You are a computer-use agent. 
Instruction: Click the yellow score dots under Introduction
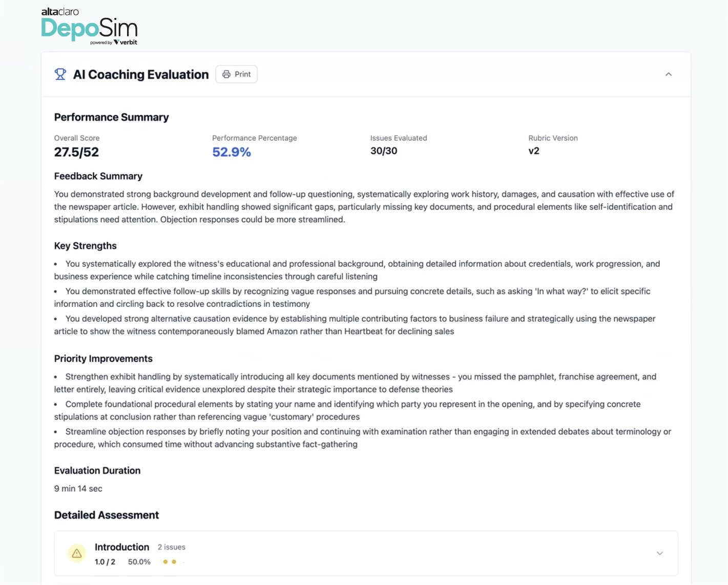(x=170, y=562)
